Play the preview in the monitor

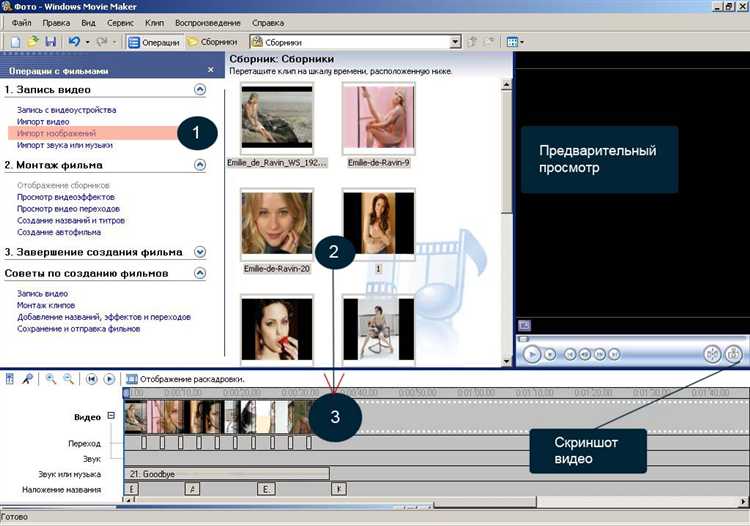(531, 354)
